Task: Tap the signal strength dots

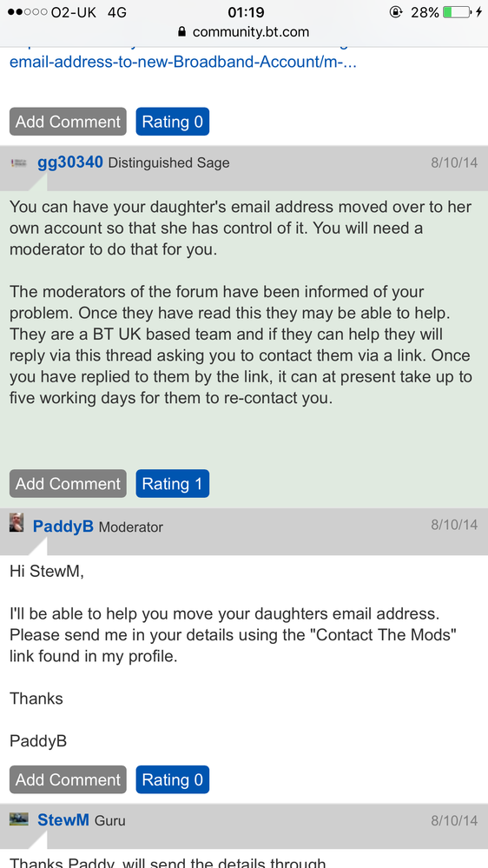Action: pos(27,11)
